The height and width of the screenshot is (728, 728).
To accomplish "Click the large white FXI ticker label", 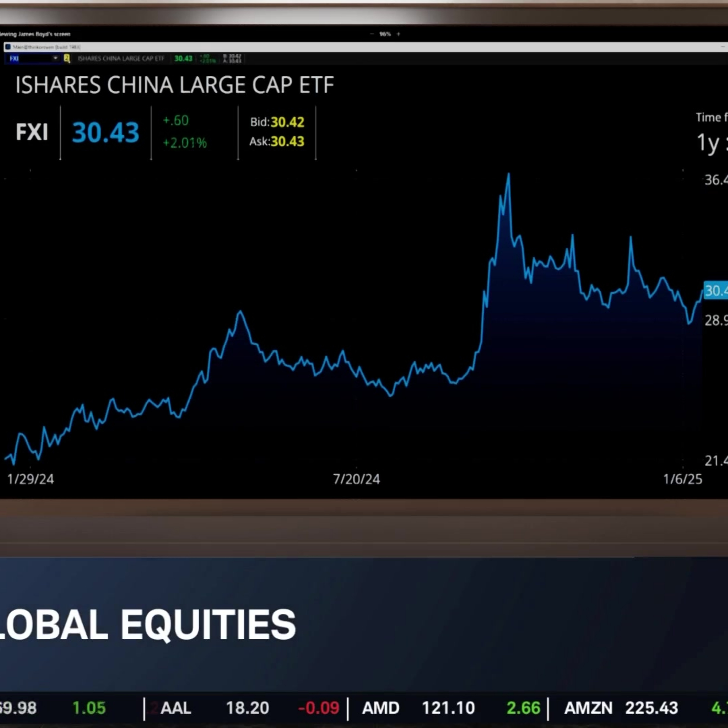I will click(x=32, y=132).
